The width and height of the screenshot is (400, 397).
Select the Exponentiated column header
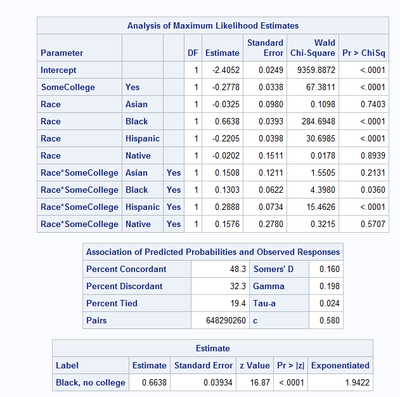(x=340, y=366)
